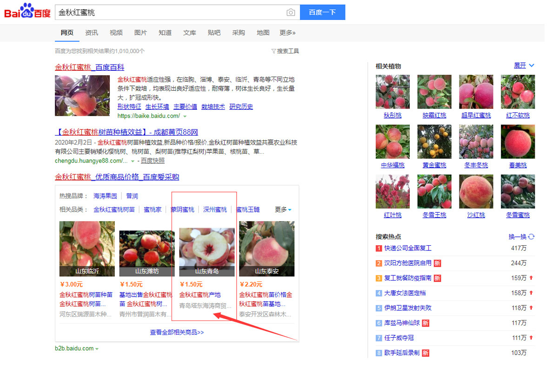This screenshot has width=558, height=392.
Task: Expand the 相关植物 panel via 展开
Action: 524,65
